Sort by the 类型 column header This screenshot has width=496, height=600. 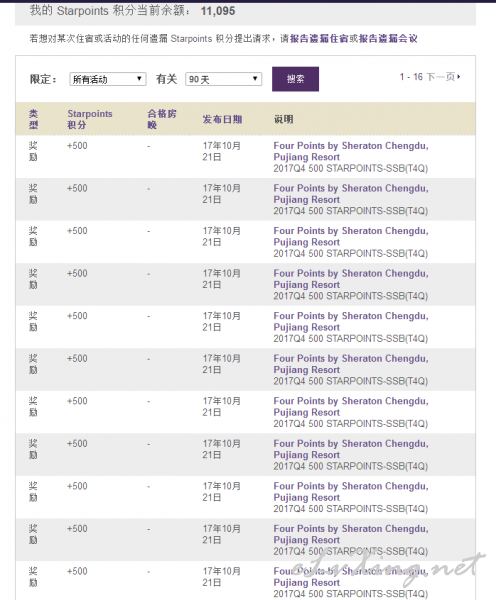[34, 119]
